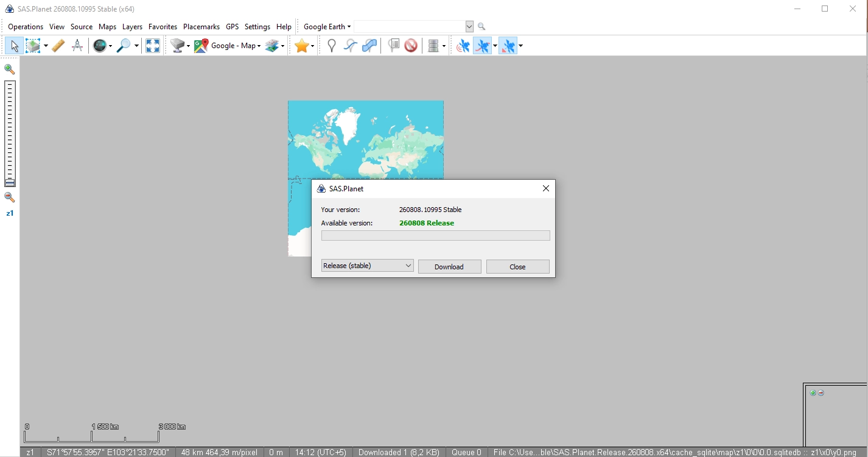Open the Help menu

284,27
